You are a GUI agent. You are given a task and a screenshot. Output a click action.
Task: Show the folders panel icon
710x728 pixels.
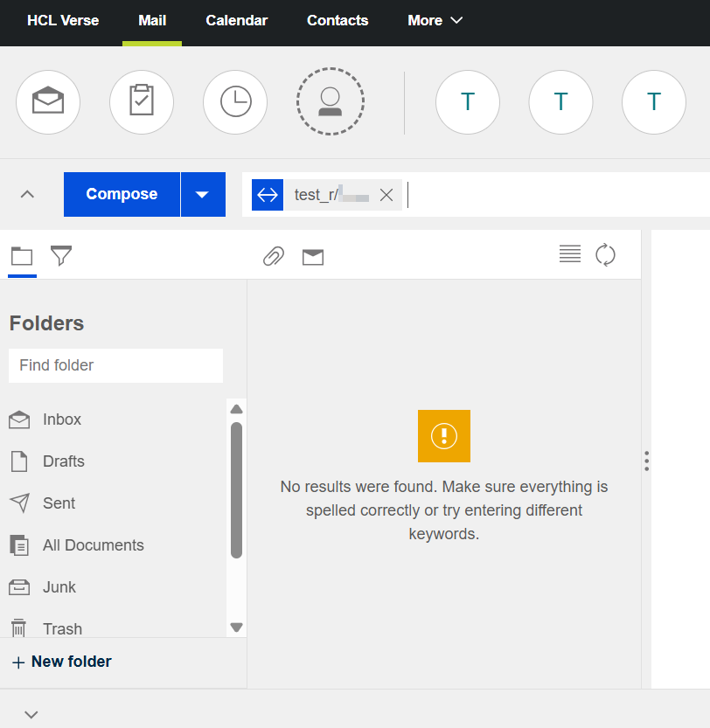coord(22,256)
